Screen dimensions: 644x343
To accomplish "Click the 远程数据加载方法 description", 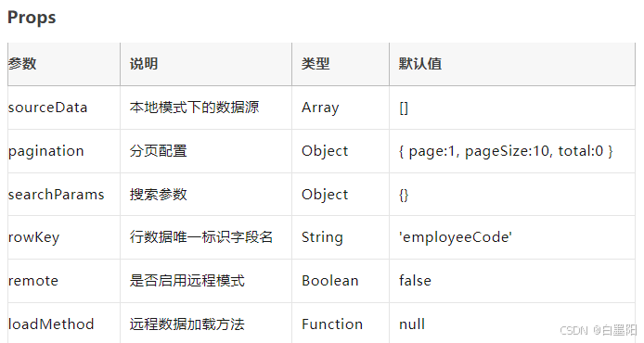I will (187, 324).
